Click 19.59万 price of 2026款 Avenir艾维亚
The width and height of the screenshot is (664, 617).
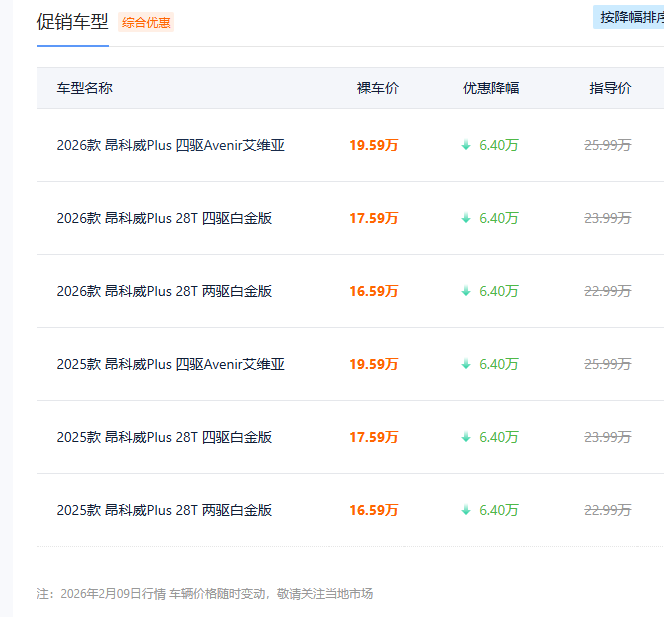pos(373,145)
